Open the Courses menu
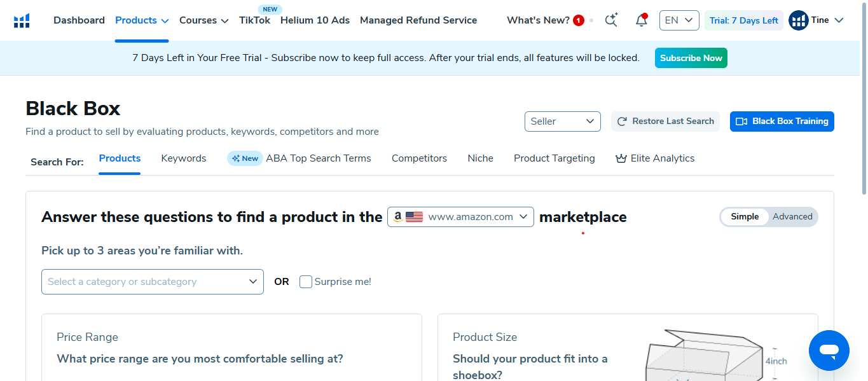Viewport: 868px width, 381px height. (x=203, y=20)
